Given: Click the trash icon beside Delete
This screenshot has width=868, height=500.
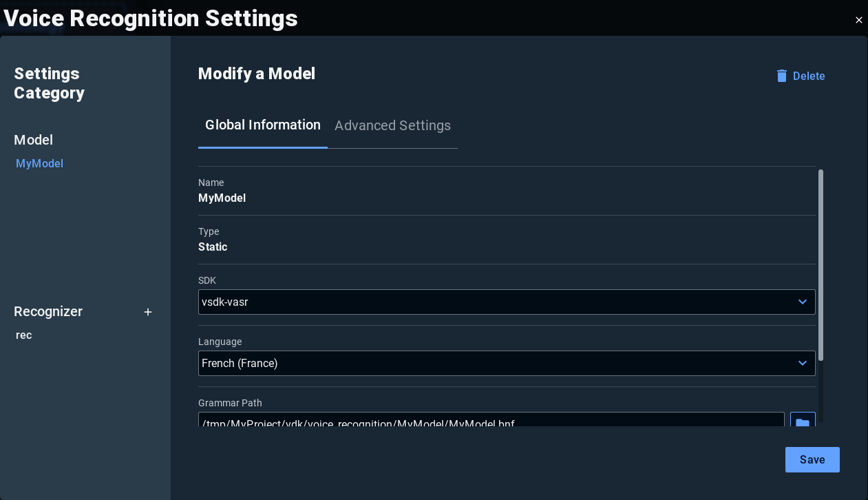Looking at the screenshot, I should click(782, 76).
